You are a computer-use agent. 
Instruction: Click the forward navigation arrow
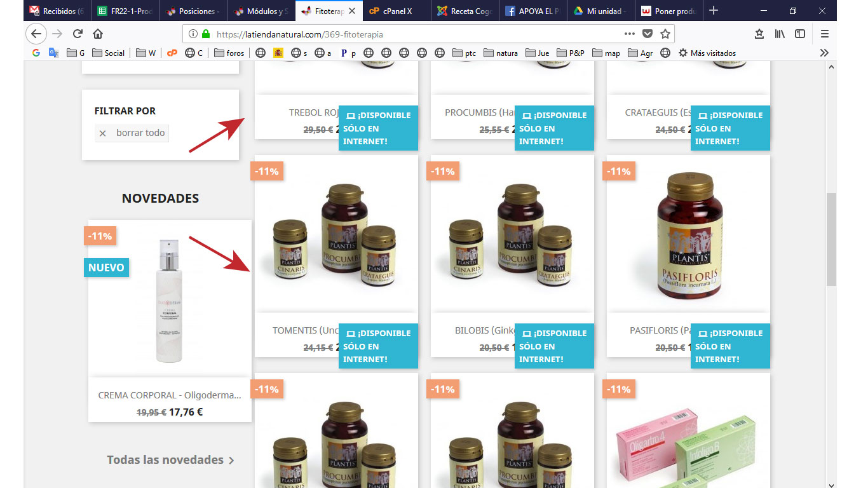[x=57, y=34]
